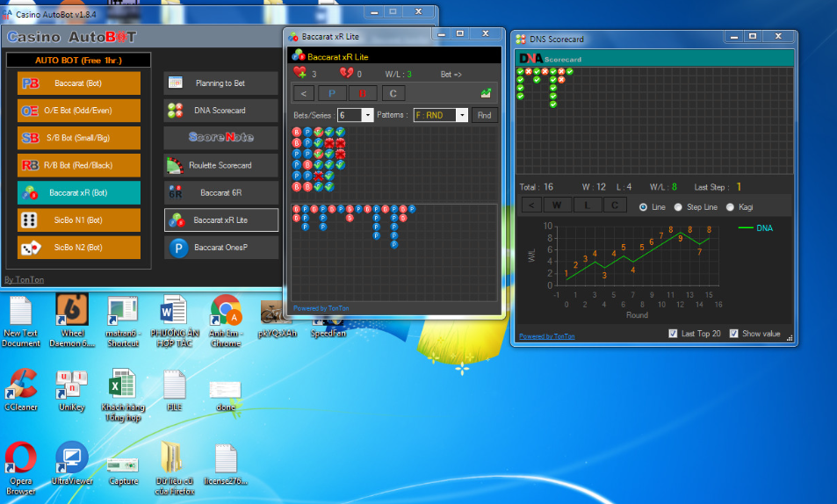Screen dimensions: 837x504
Task: Click Powered by TonTon link in DNS Scorecard
Action: click(546, 336)
